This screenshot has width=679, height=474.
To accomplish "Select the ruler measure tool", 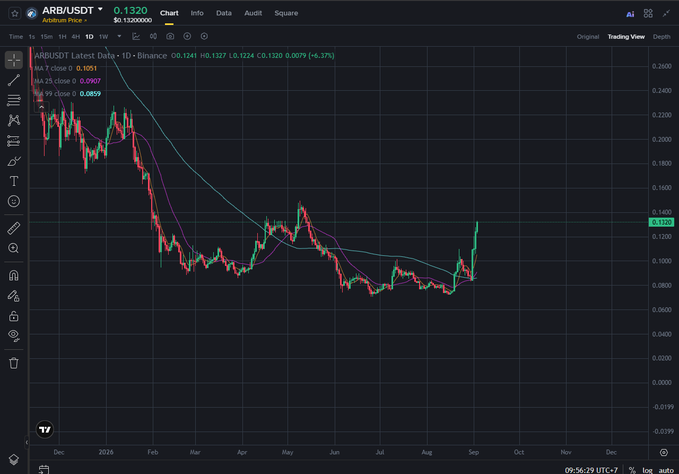I will coord(14,228).
